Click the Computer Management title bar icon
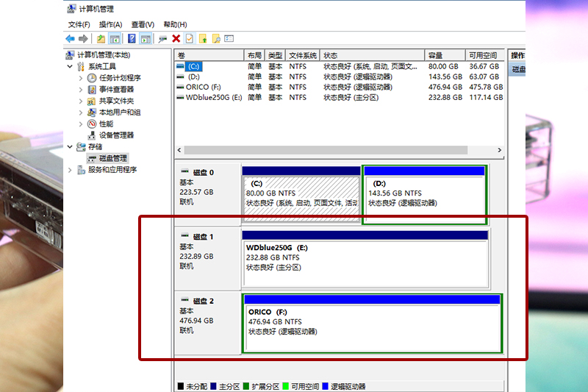The height and width of the screenshot is (392, 588). [71, 9]
